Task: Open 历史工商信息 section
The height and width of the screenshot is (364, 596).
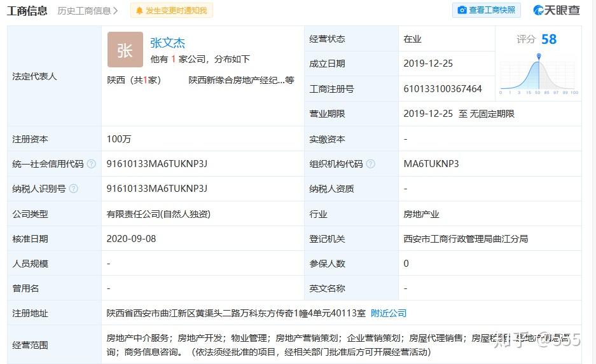Action: pyautogui.click(x=88, y=11)
